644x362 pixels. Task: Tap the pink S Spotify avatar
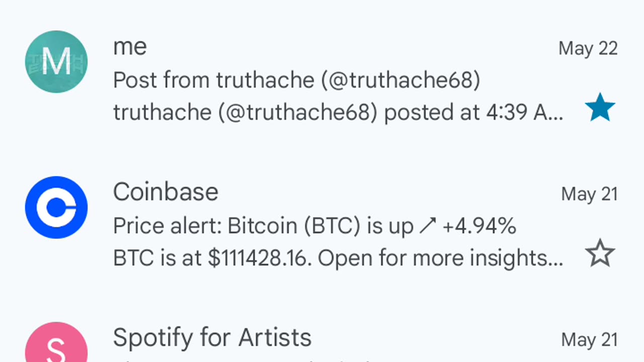[56, 342]
